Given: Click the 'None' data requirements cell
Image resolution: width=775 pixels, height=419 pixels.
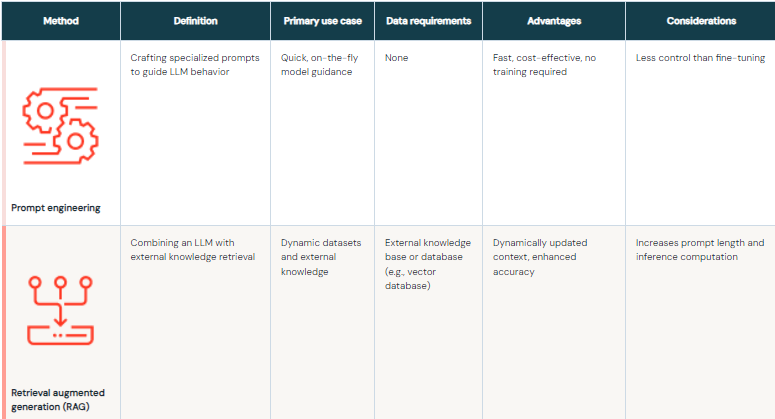Looking at the screenshot, I should (396, 58).
